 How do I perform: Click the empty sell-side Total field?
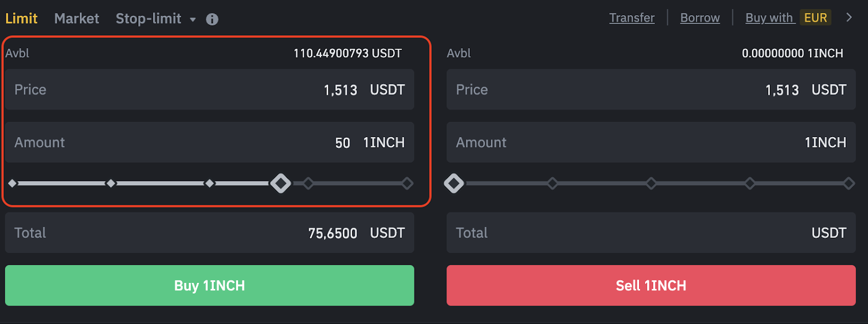coord(650,233)
